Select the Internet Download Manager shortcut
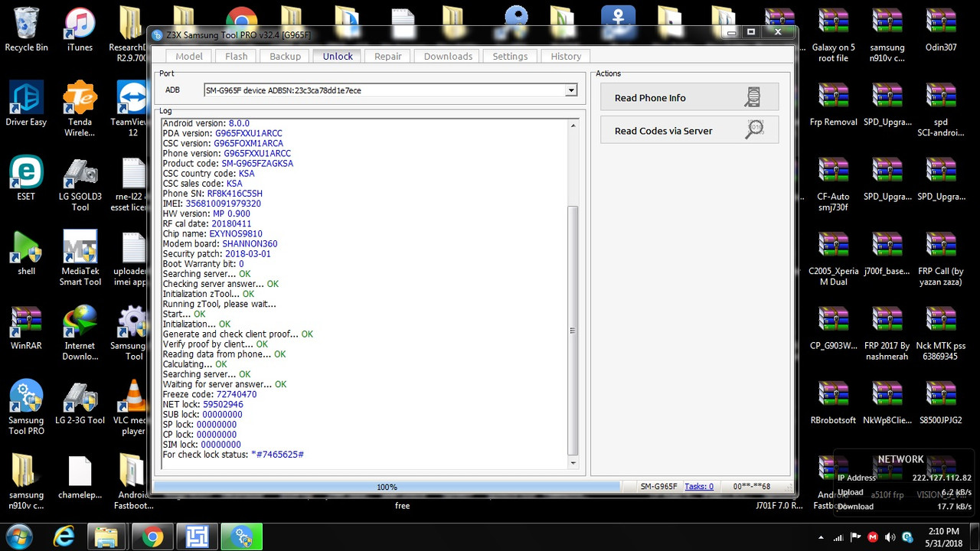 (80, 333)
